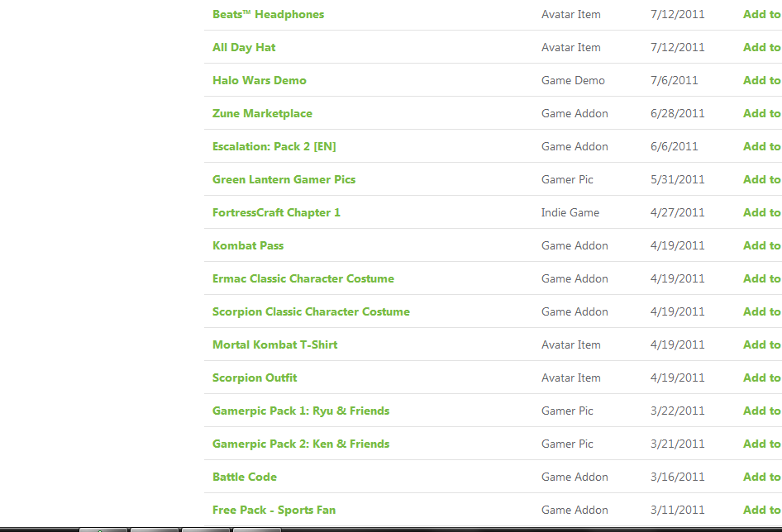This screenshot has height=532, width=782.
Task: Open the Zune Marketplace link
Action: tap(262, 114)
